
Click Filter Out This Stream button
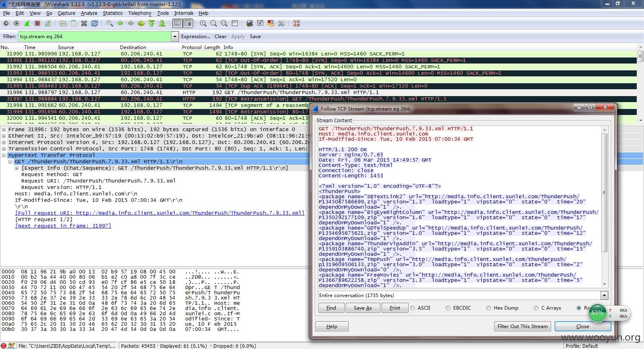[x=522, y=326]
